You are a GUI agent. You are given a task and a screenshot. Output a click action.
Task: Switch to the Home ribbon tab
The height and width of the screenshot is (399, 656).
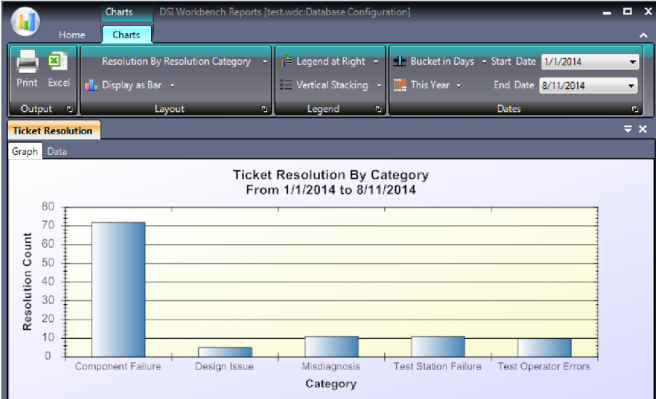click(x=72, y=35)
